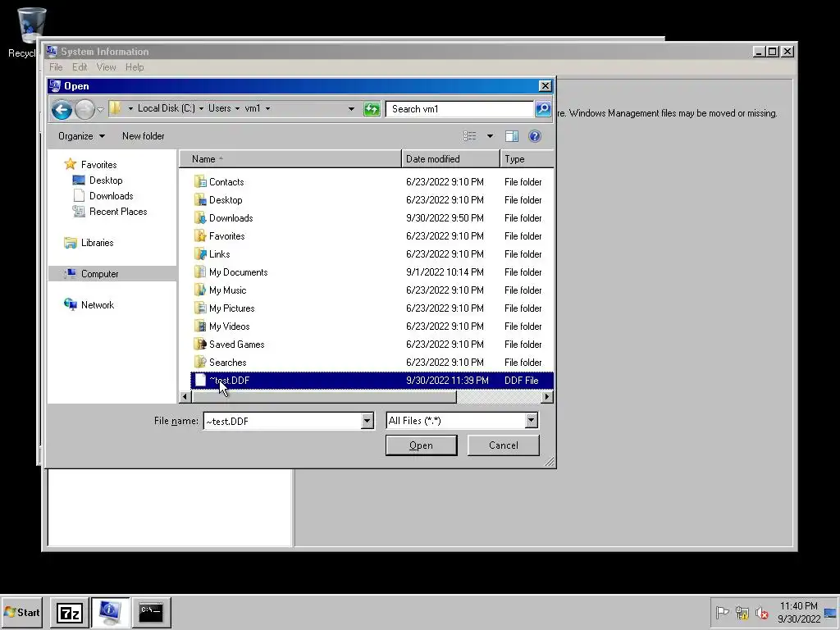
Task: Open System Information Edit menu
Action: tap(80, 67)
